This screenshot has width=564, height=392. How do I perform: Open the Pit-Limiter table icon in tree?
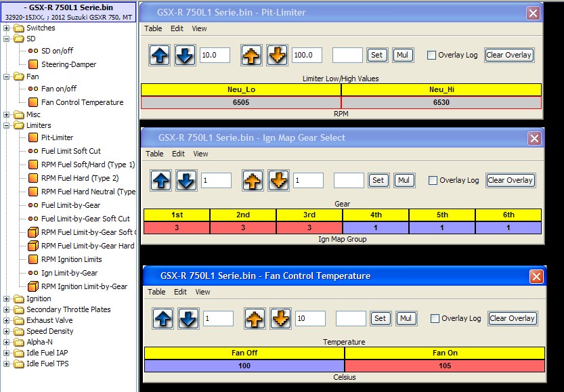pyautogui.click(x=33, y=137)
